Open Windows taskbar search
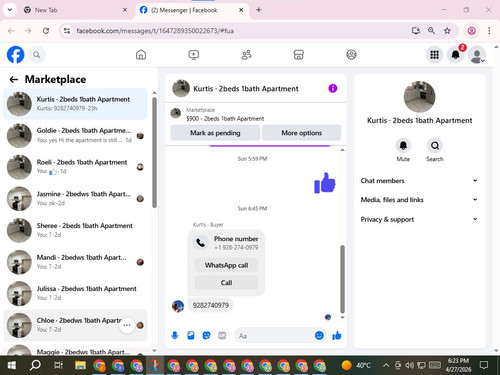 (35, 366)
